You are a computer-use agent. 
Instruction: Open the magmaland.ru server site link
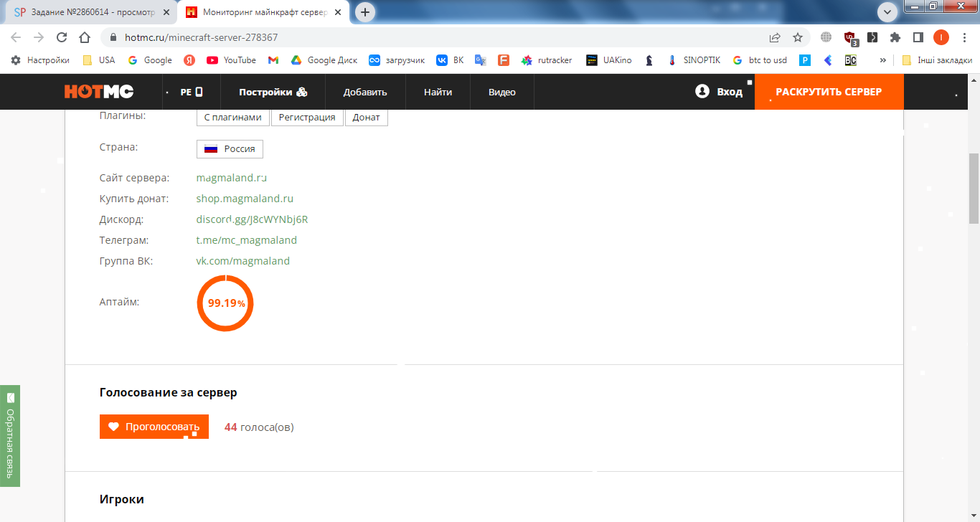[232, 177]
